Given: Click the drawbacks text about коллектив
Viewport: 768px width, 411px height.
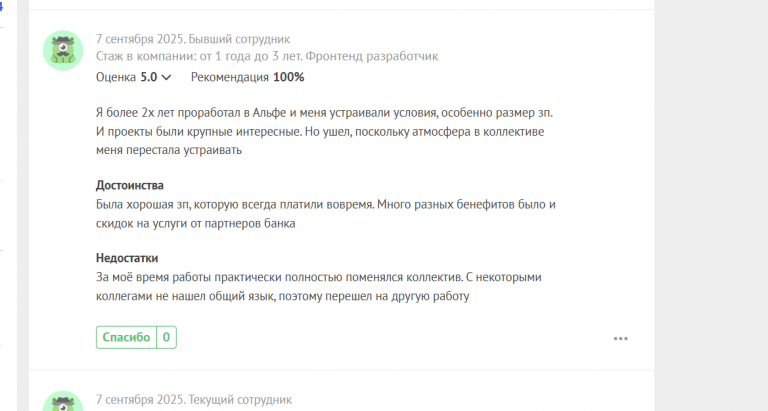Looking at the screenshot, I should pyautogui.click(x=319, y=287).
